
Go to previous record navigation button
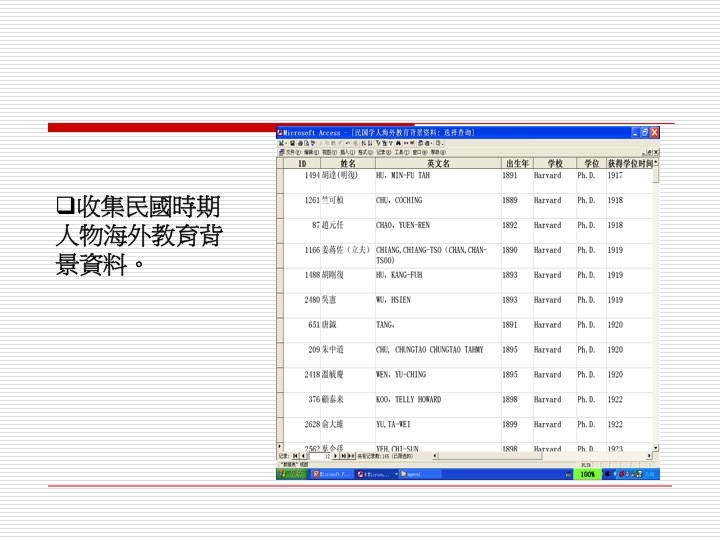[303, 456]
